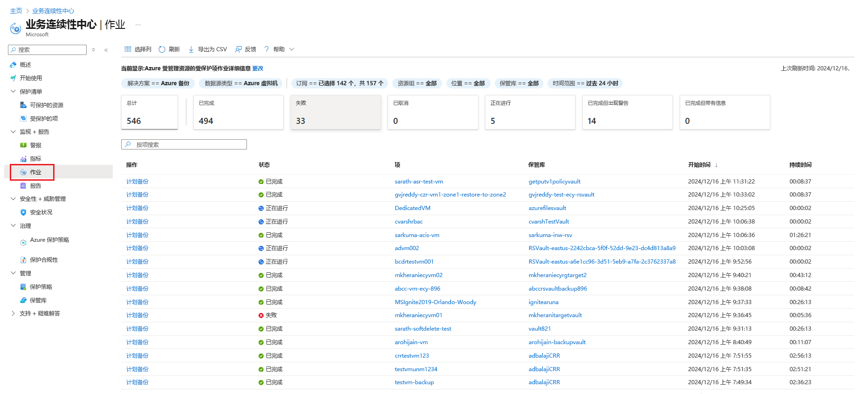Viewport: 868px width, 394px height.
Task: Go to 主页 breadcrumb link
Action: pyautogui.click(x=16, y=11)
